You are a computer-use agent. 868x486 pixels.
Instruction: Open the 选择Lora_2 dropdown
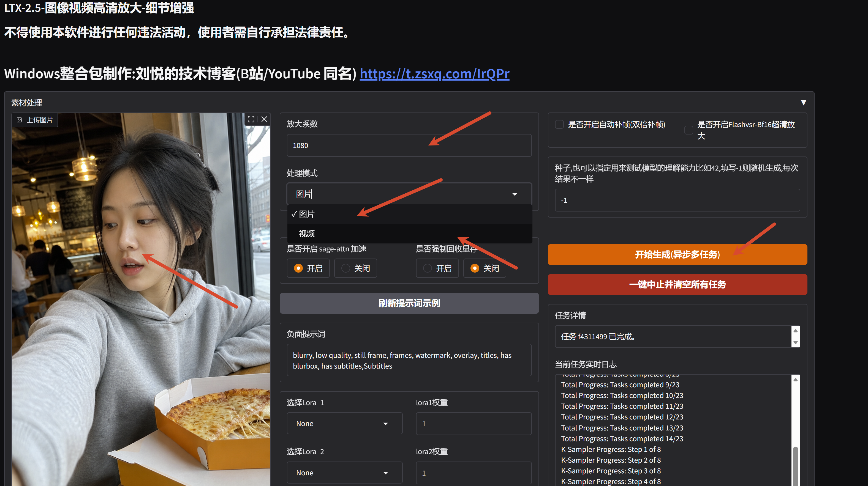pyautogui.click(x=344, y=473)
